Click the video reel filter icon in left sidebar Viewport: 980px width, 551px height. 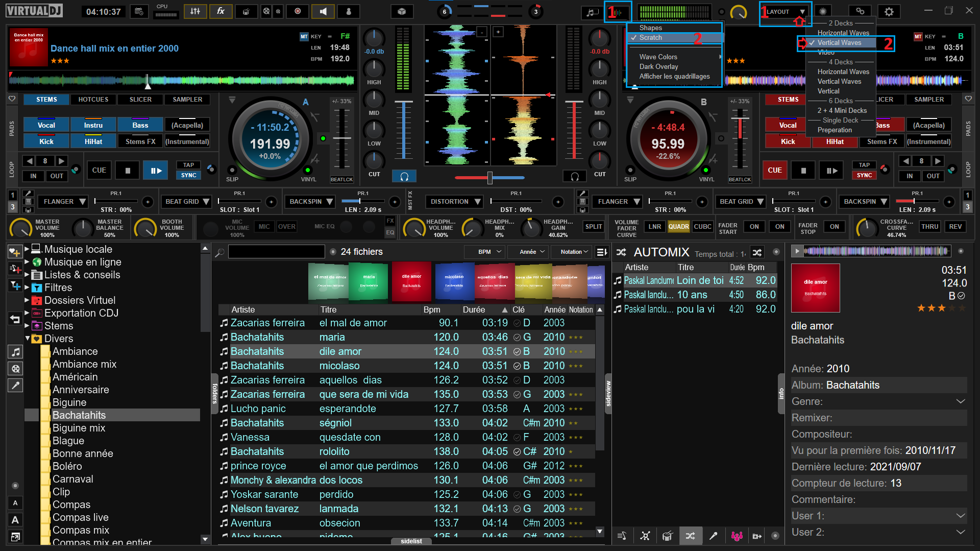click(16, 369)
